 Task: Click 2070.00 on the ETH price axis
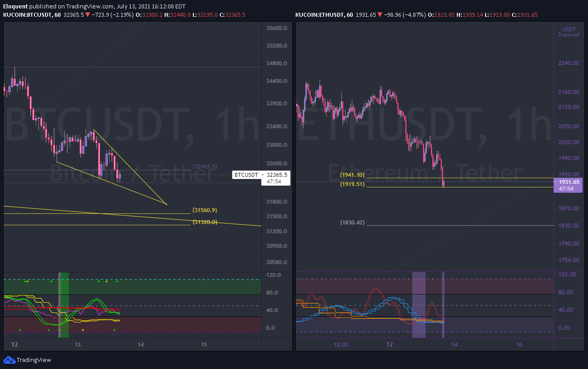(x=569, y=127)
